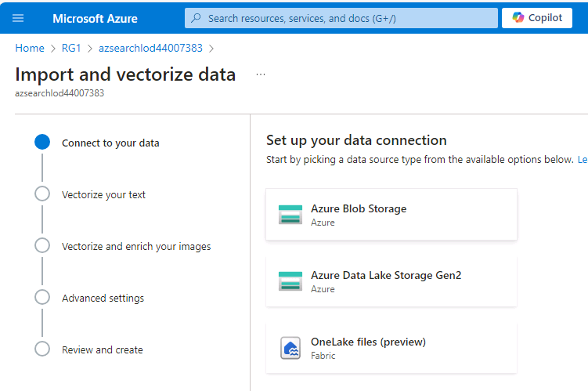Click the search magnifier icon
Image resolution: width=588 pixels, height=391 pixels.
click(x=196, y=18)
